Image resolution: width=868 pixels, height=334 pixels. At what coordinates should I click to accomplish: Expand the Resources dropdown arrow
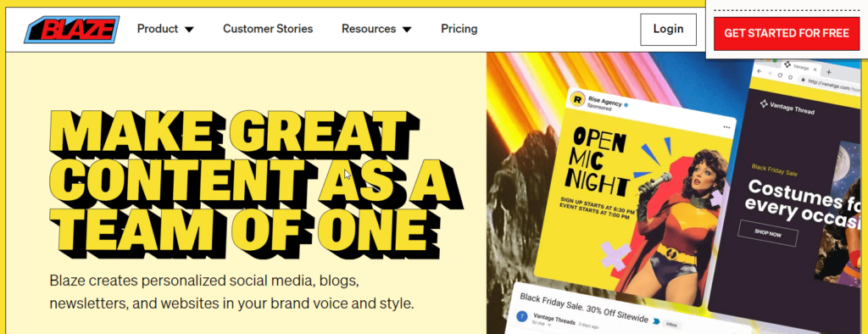407,30
